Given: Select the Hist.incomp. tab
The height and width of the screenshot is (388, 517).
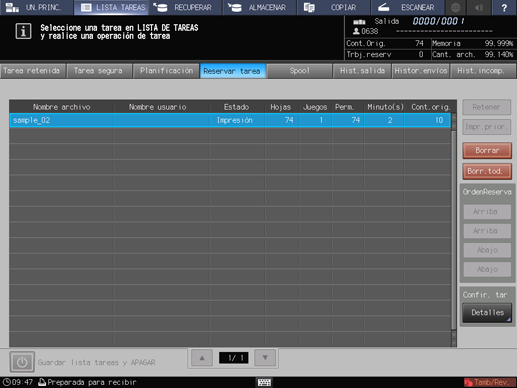Looking at the screenshot, I should click(x=483, y=71).
